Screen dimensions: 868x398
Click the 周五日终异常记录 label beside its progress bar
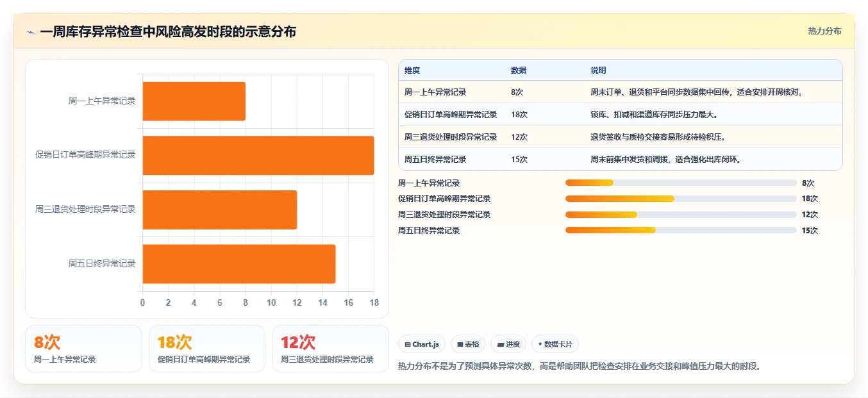tap(429, 231)
